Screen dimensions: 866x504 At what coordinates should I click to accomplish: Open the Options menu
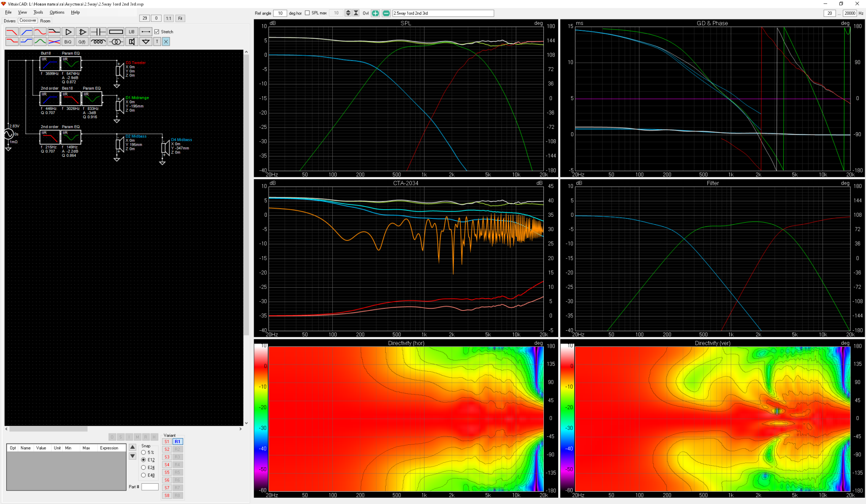(x=57, y=12)
